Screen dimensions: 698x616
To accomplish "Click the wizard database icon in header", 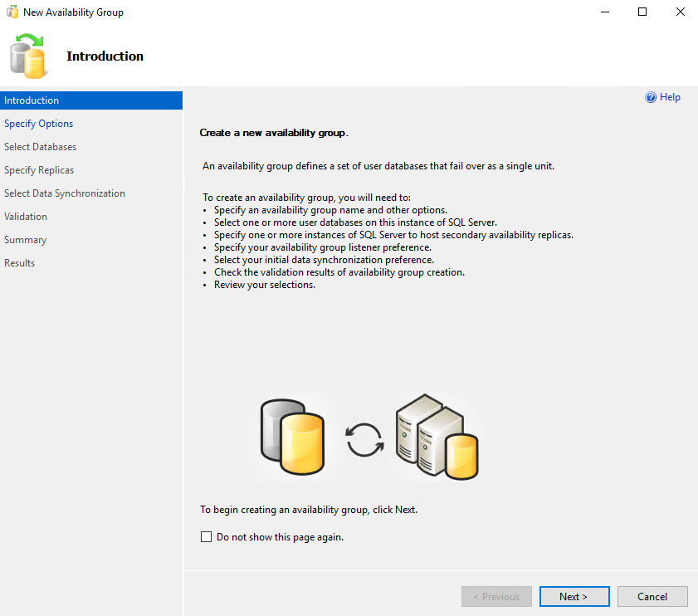I will 27,56.
